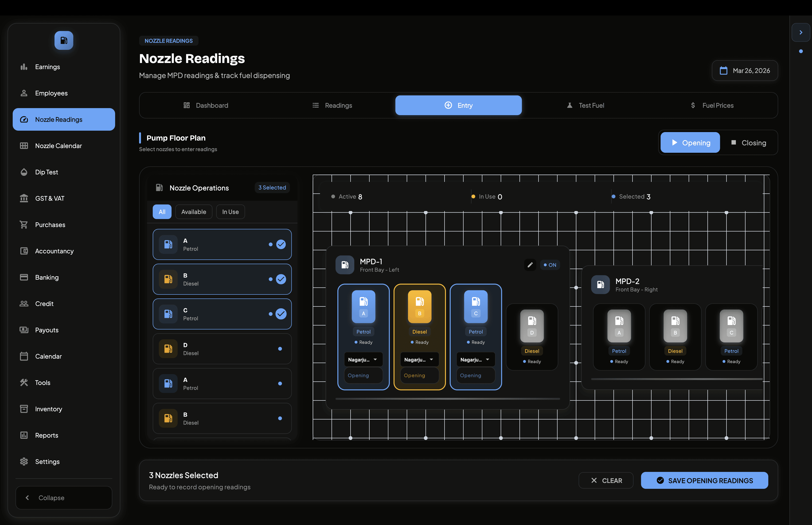Viewport: 812px width, 525px height.
Task: Expand the right panel chevron
Action: 801,32
